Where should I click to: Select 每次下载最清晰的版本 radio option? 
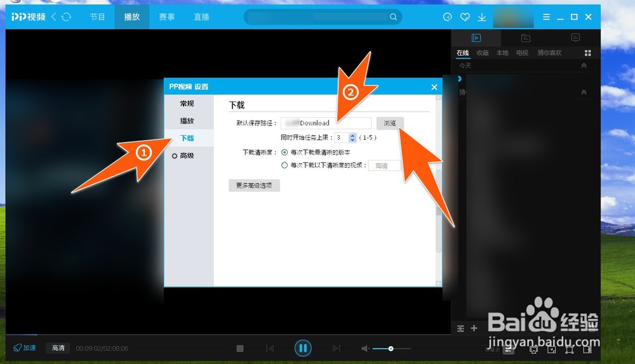[284, 152]
